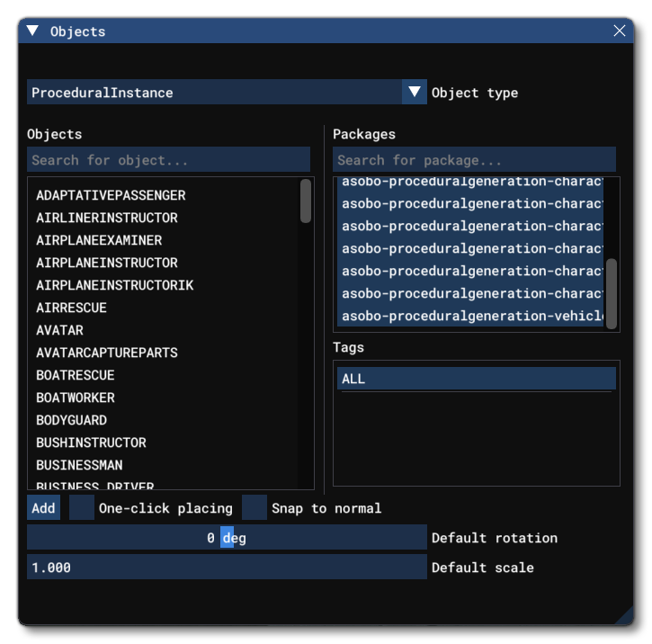Click the Default scale value field
This screenshot has height=644, width=652.
tap(227, 568)
